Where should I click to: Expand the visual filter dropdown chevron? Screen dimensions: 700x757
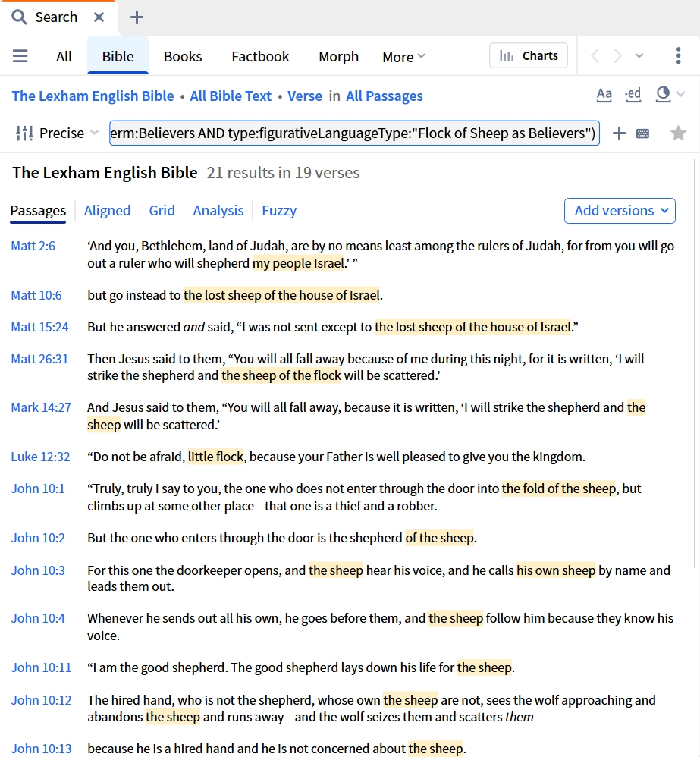[x=681, y=94]
